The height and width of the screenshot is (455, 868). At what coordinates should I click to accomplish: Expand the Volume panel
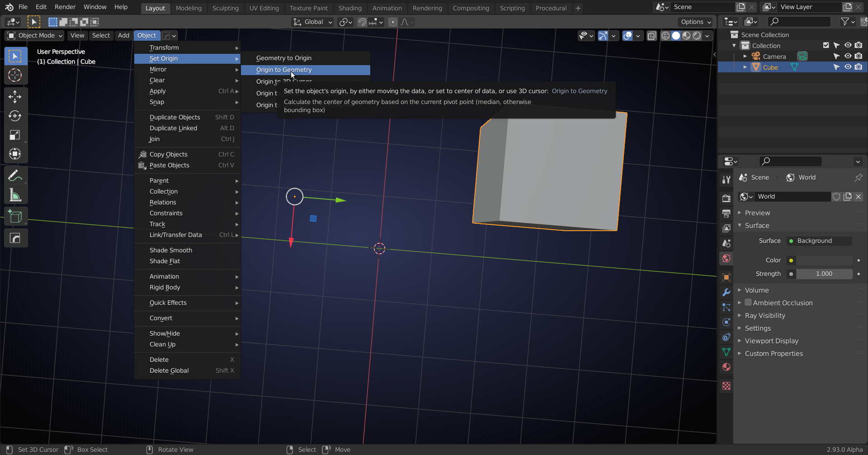(x=756, y=290)
